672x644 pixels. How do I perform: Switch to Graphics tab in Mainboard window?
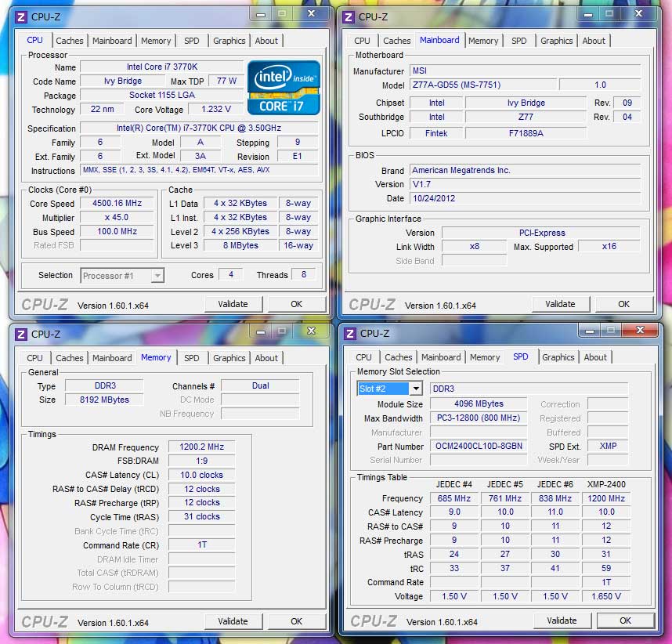pyautogui.click(x=557, y=41)
